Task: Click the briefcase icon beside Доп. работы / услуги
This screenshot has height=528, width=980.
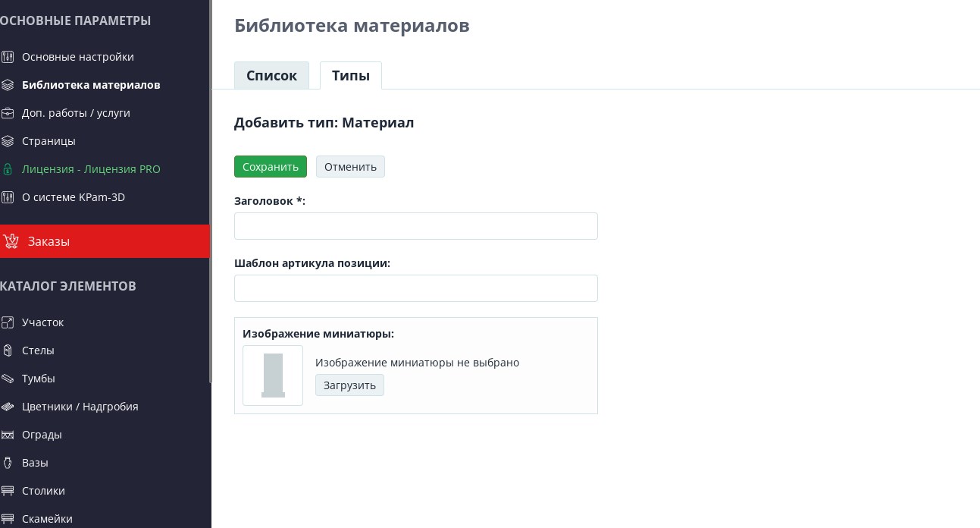Action: pos(8,113)
